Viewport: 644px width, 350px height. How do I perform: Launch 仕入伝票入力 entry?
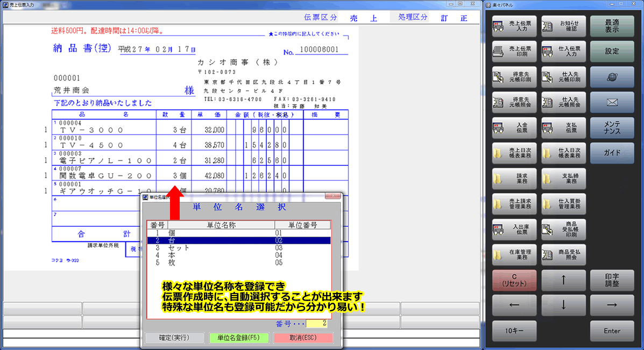coord(563,51)
